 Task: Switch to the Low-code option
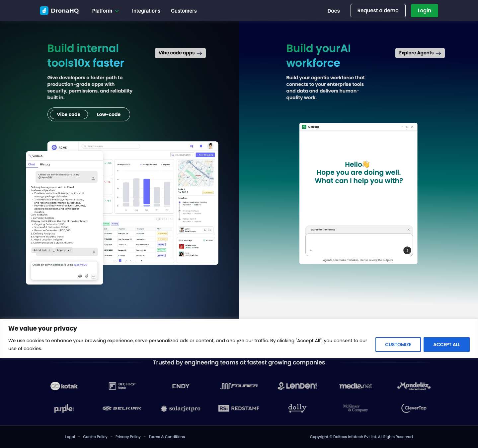(x=109, y=114)
